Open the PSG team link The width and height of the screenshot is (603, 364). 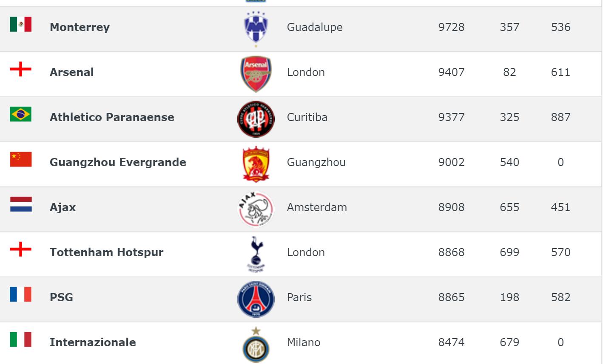pyautogui.click(x=61, y=297)
